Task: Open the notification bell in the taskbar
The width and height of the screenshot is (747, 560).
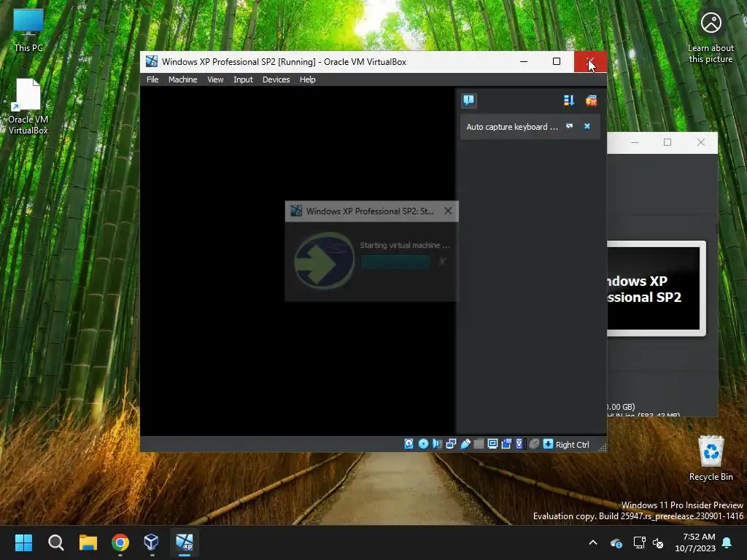Action: click(x=727, y=542)
